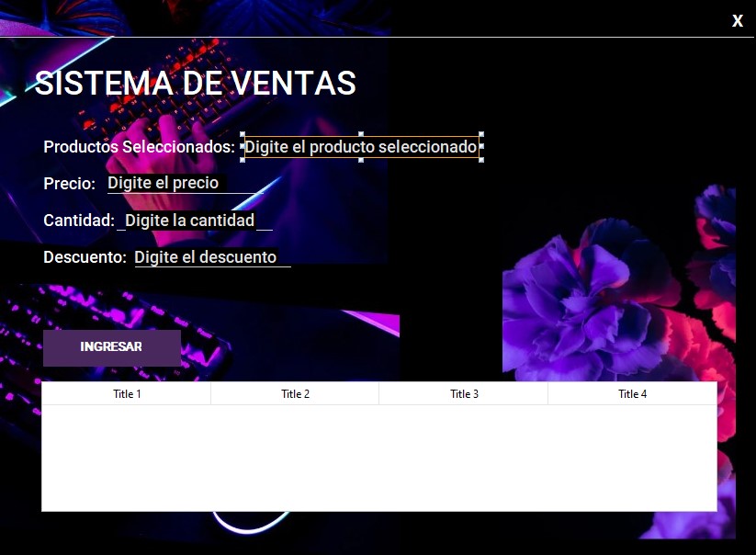Click left-middle resize handle of product field
Viewport: 756px width, 555px height.
(243, 147)
